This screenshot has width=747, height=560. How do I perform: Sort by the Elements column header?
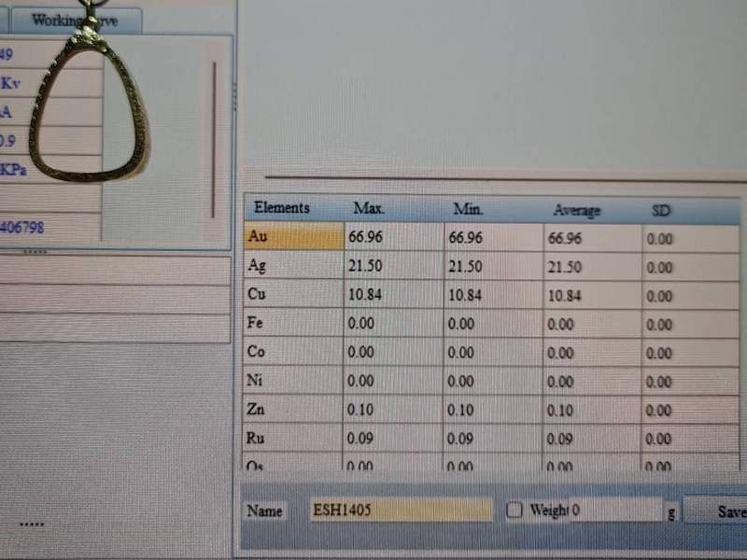(x=282, y=208)
